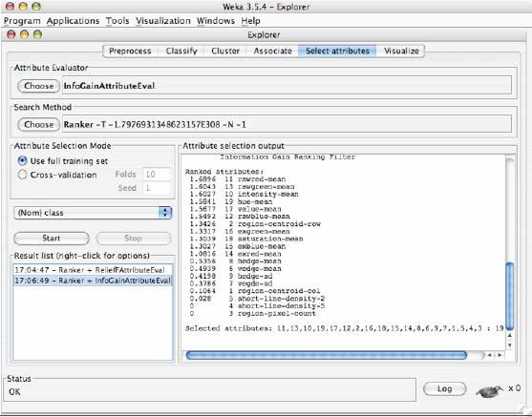
Task: Click the output scroll right arrow
Action: pyautogui.click(x=500, y=355)
